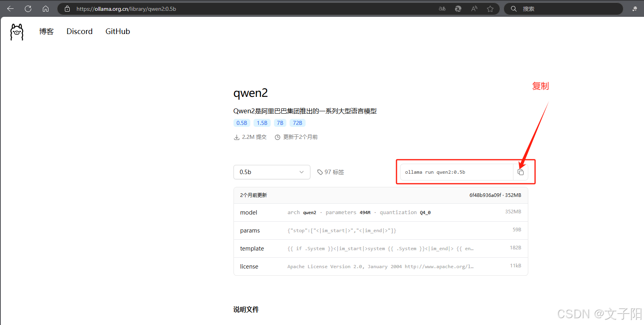The width and height of the screenshot is (644, 325).
Task: Click the Edge Copilot swirl icon in address bar
Action: pos(458,9)
